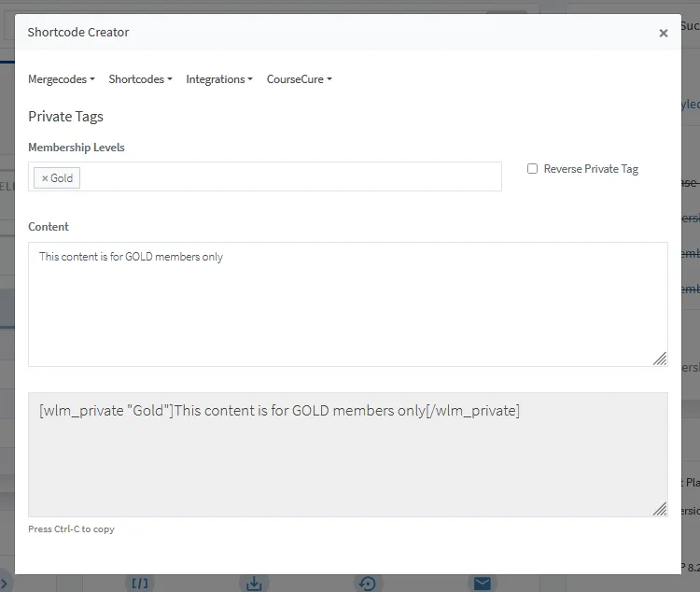Click the Private Tags heading
Image resolution: width=700 pixels, height=592 pixels.
(65, 117)
